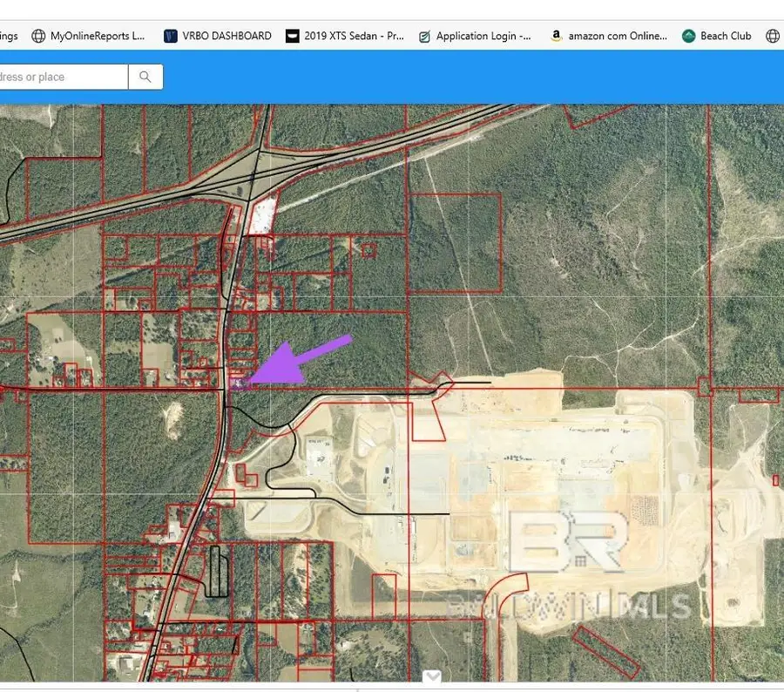The image size is (784, 692).
Task: Open the Beach Club bookmark
Action: click(726, 36)
